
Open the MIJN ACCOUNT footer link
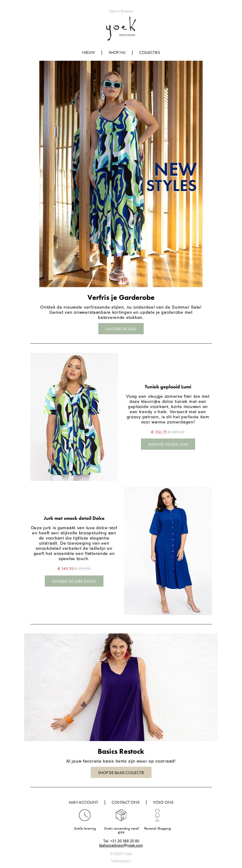point(83,802)
